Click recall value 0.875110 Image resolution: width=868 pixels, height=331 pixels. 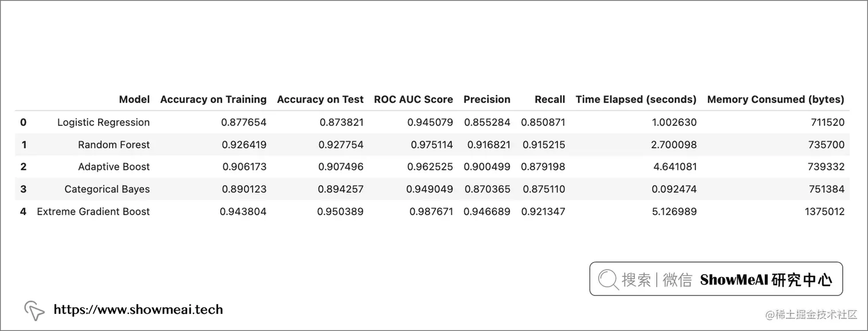coord(543,189)
